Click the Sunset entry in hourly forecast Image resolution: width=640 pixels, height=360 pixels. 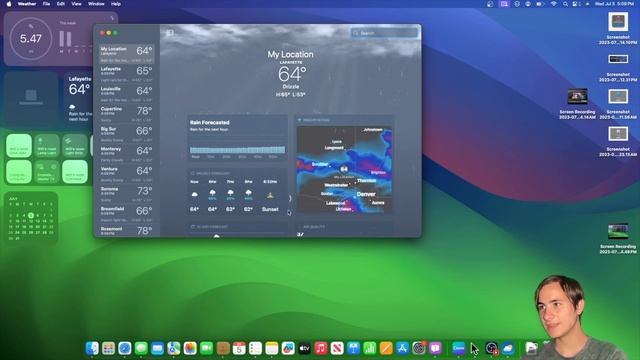[270, 196]
